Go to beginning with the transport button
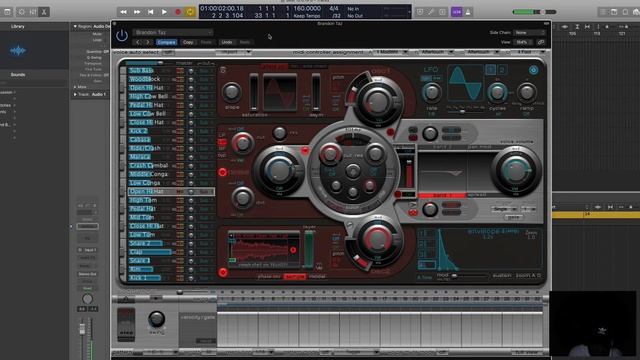The image size is (640, 360). coord(150,12)
